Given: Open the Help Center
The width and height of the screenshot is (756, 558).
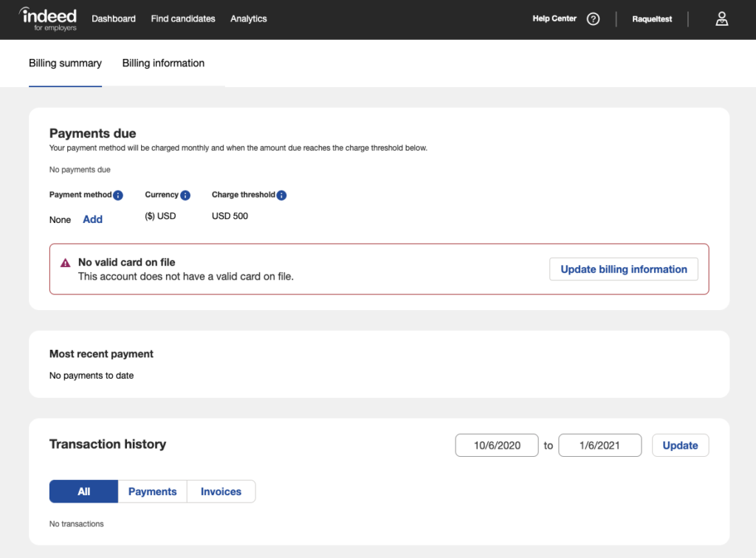Looking at the screenshot, I should point(554,18).
